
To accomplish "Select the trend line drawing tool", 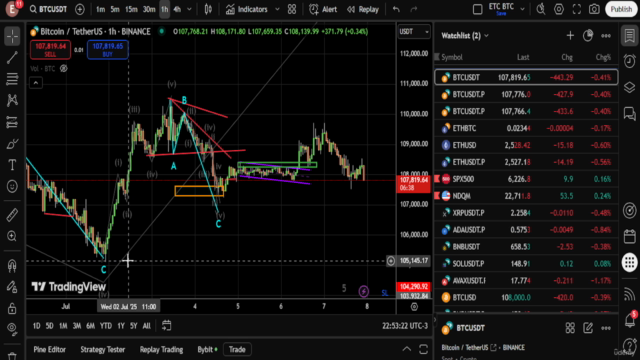I will tap(12, 58).
